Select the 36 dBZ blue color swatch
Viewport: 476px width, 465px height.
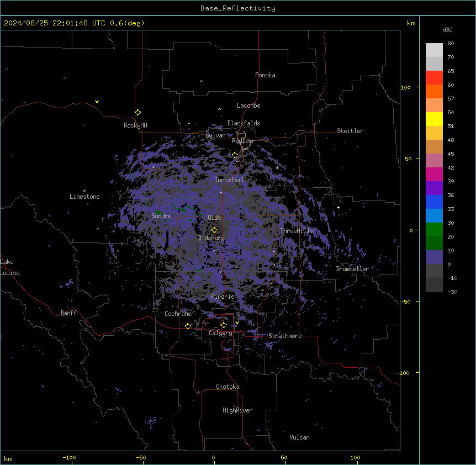434,202
